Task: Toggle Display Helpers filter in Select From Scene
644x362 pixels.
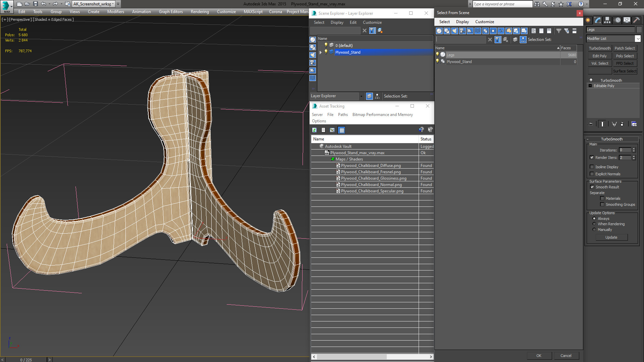Action: [470, 31]
